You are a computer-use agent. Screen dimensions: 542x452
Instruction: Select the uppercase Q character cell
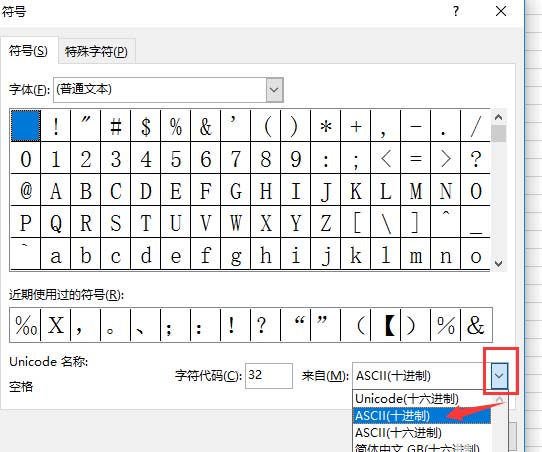pos(56,222)
